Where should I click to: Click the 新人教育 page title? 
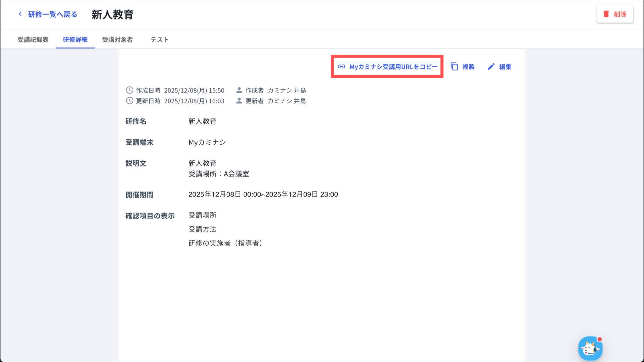[x=113, y=15]
